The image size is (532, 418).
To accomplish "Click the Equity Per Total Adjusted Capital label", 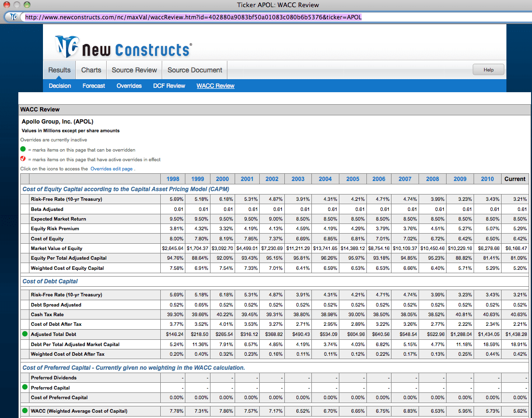I will pos(69,258).
